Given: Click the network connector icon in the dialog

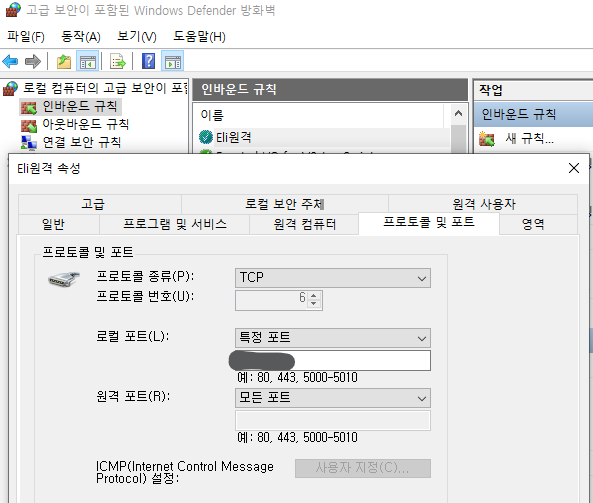Looking at the screenshot, I should pos(64,279).
